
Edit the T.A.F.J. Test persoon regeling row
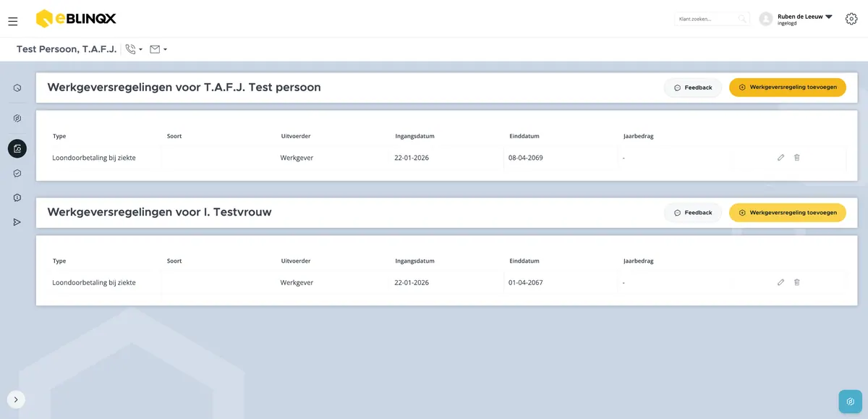[x=780, y=157]
